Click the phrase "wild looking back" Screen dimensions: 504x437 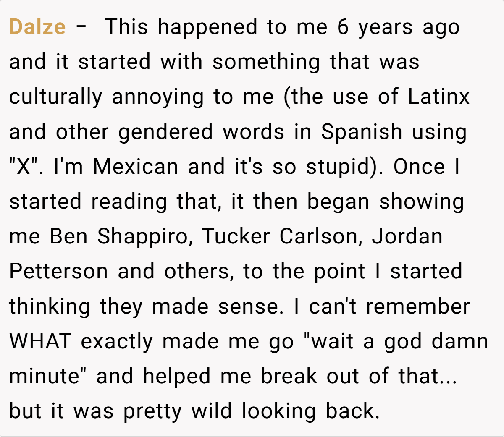click(285, 411)
